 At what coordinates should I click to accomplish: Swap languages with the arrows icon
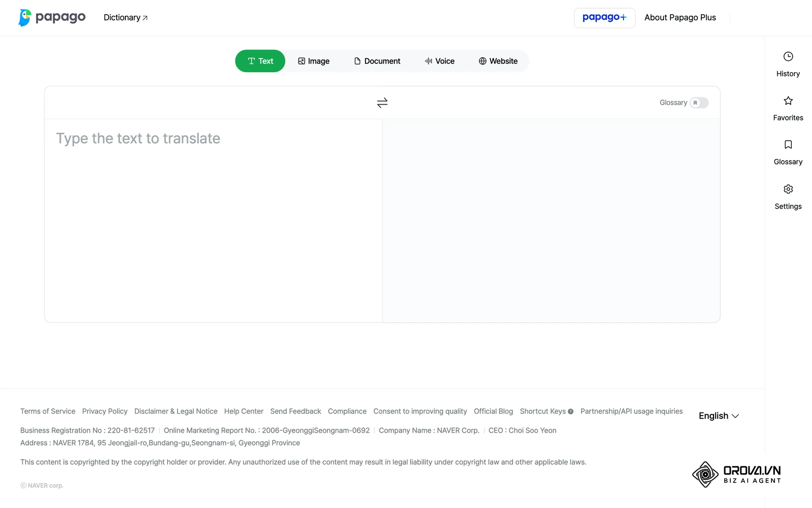(x=382, y=103)
